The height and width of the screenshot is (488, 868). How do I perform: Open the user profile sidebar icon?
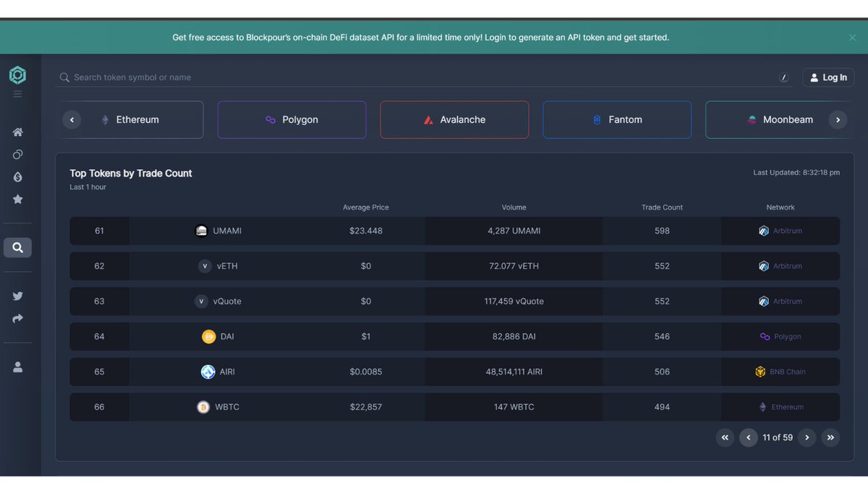(x=17, y=367)
